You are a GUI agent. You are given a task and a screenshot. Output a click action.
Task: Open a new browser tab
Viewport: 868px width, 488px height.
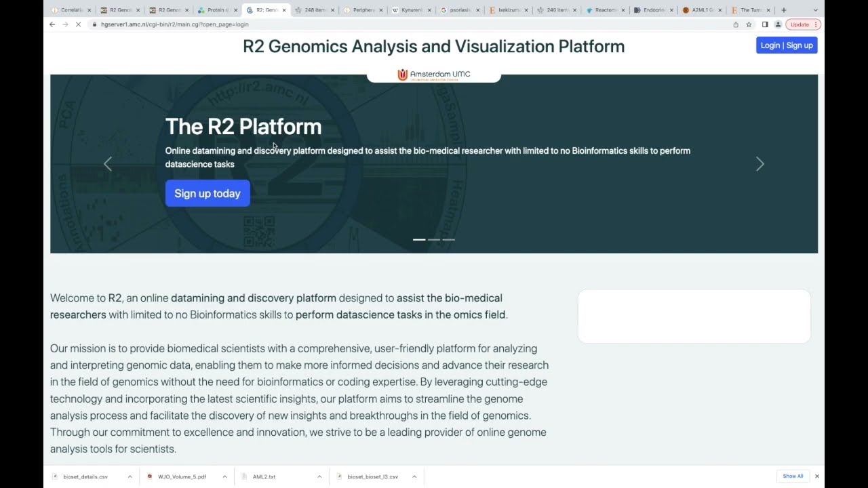point(784,10)
